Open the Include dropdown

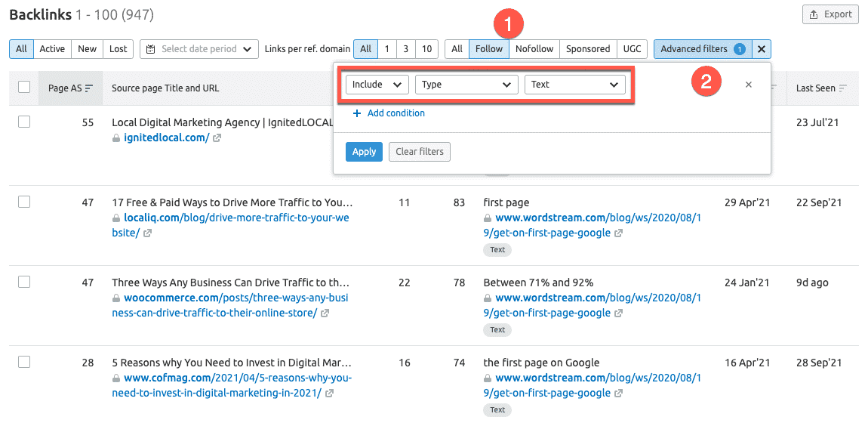click(377, 85)
